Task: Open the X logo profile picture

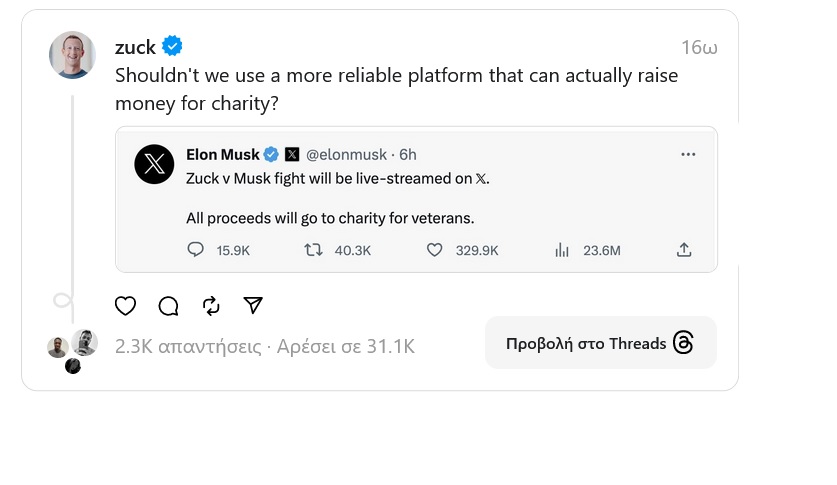Action: point(154,164)
